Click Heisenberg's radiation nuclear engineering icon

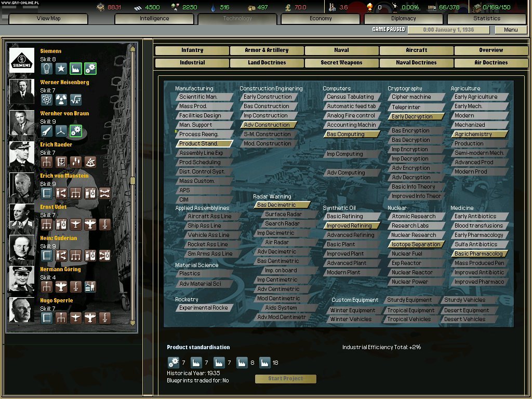[61, 100]
